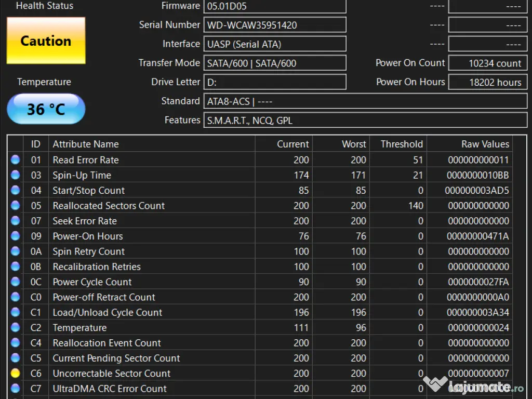Click the blue status icon for Temperature row

pos(15,328)
